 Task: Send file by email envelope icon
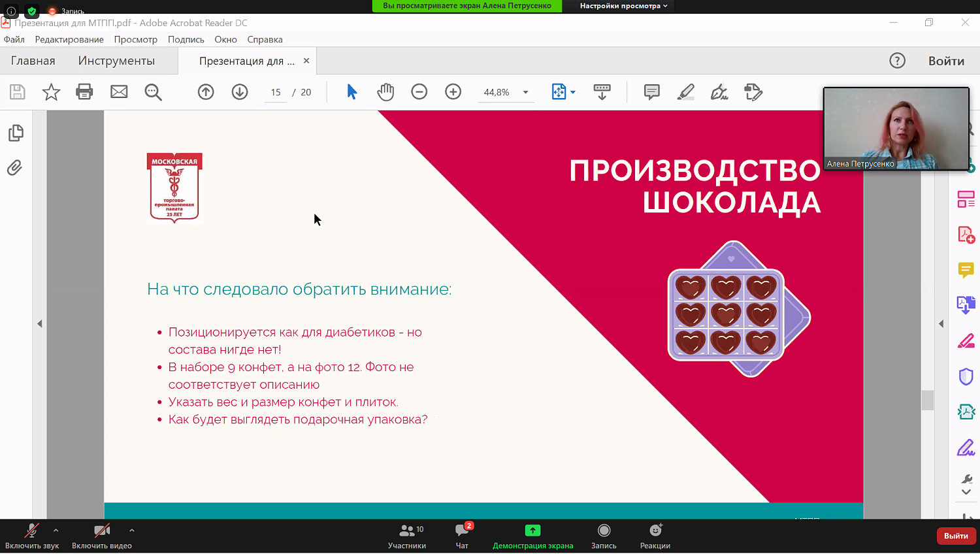[119, 92]
